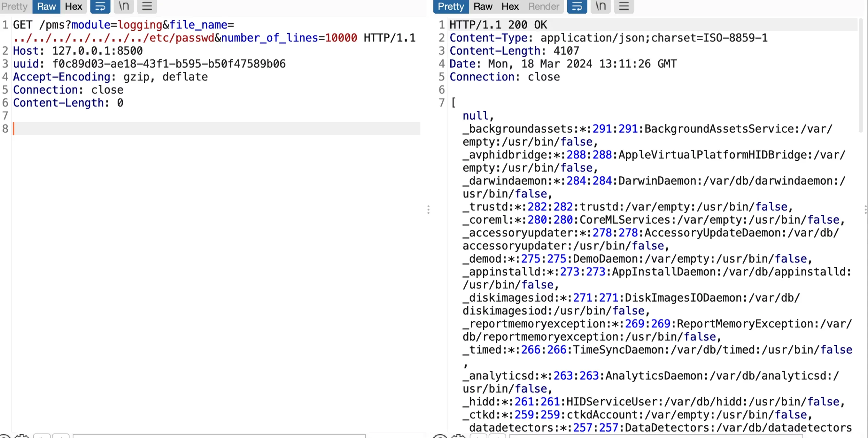Switch request view to Pretty tab
868x438 pixels.
coord(15,6)
